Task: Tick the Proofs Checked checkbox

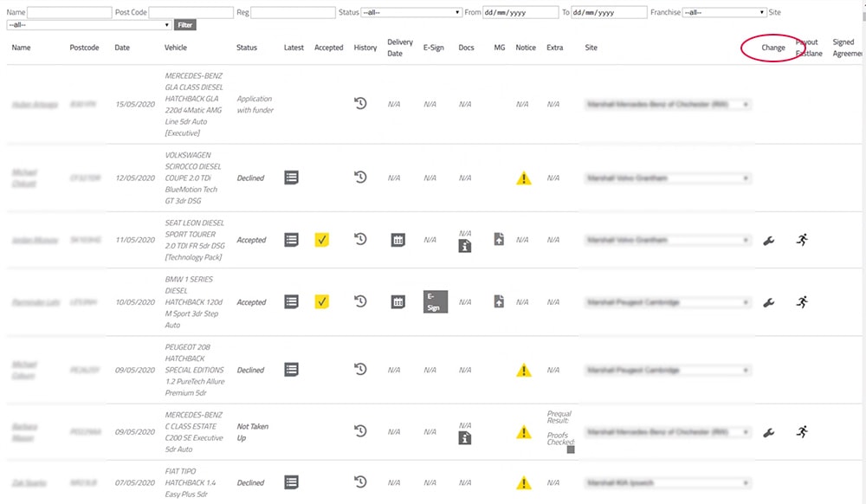Action: pyautogui.click(x=571, y=449)
